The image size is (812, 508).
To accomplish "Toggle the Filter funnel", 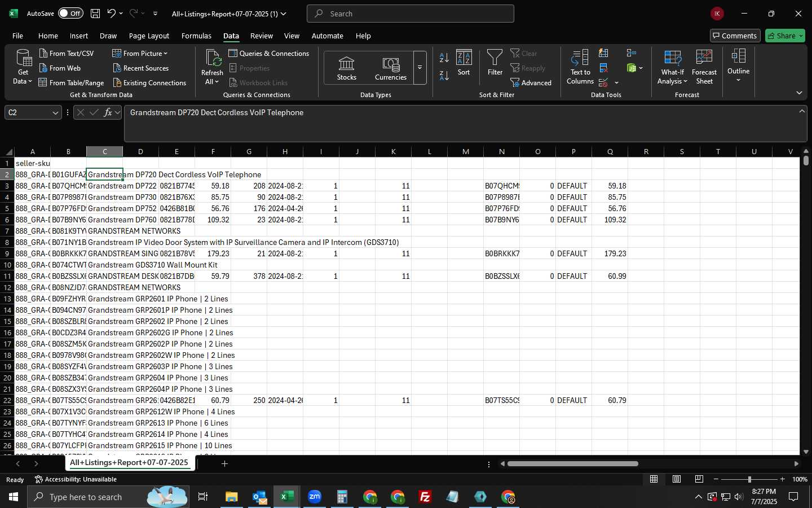I will coord(495,63).
